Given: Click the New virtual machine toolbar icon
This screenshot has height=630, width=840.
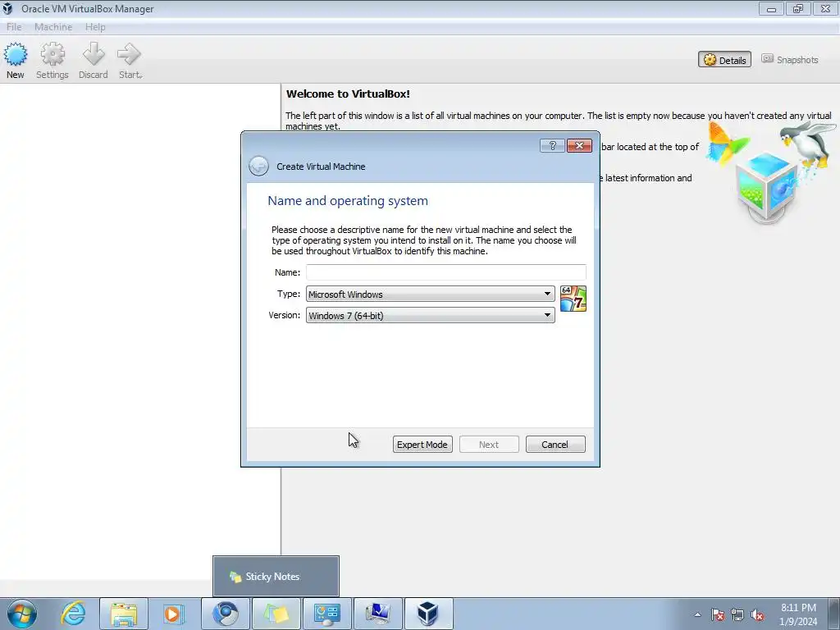Looking at the screenshot, I should pyautogui.click(x=15, y=61).
